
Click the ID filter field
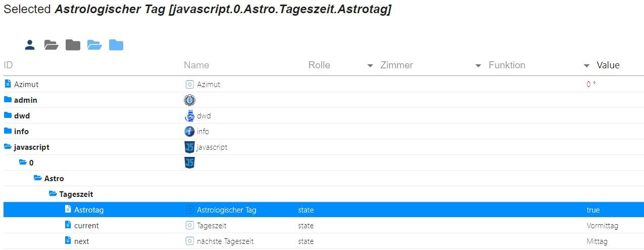[x=91, y=65]
